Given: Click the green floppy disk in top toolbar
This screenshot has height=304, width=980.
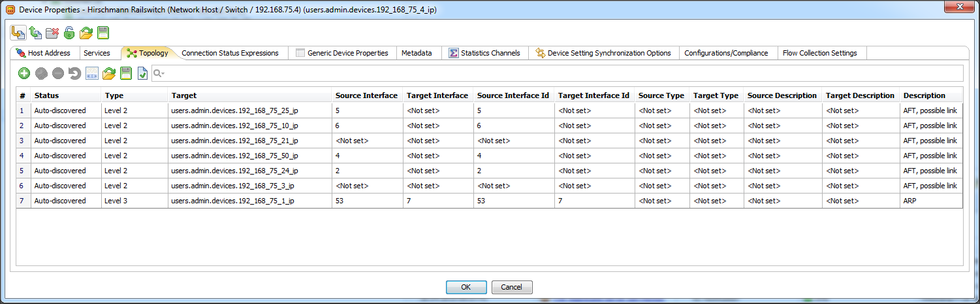Looking at the screenshot, I should point(103,33).
